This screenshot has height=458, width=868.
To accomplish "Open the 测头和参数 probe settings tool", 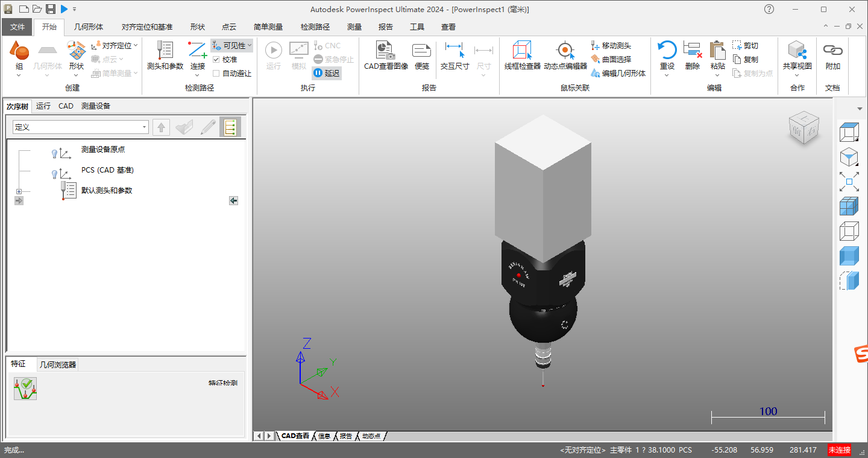I will (x=165, y=56).
